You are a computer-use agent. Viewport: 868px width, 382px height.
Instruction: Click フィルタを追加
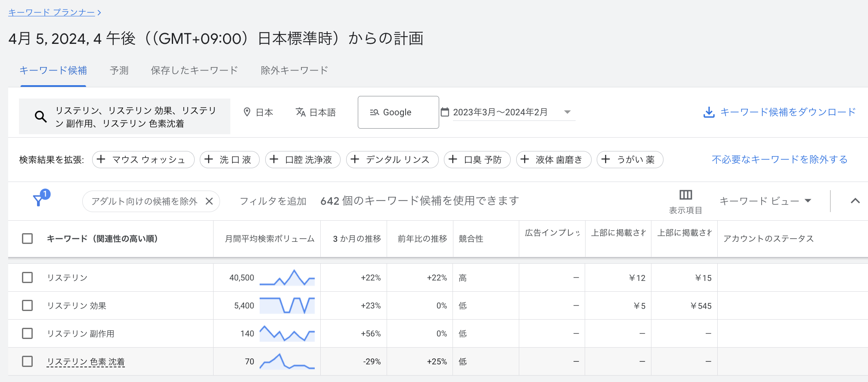click(273, 201)
